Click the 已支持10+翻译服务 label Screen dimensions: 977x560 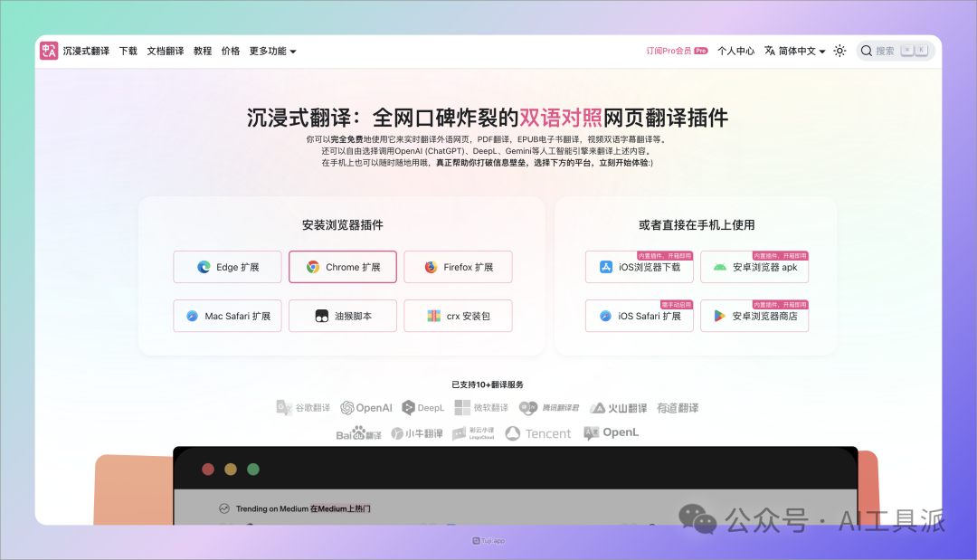[488, 384]
